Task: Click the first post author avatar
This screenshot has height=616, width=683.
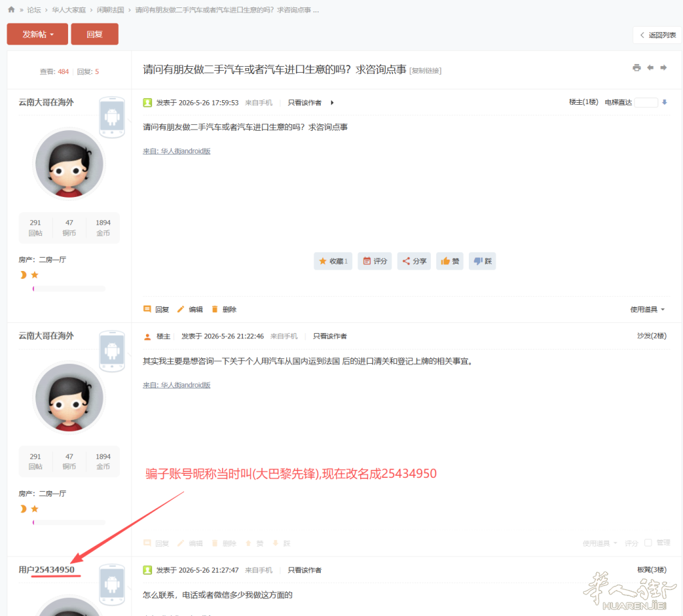Action: 69,164
